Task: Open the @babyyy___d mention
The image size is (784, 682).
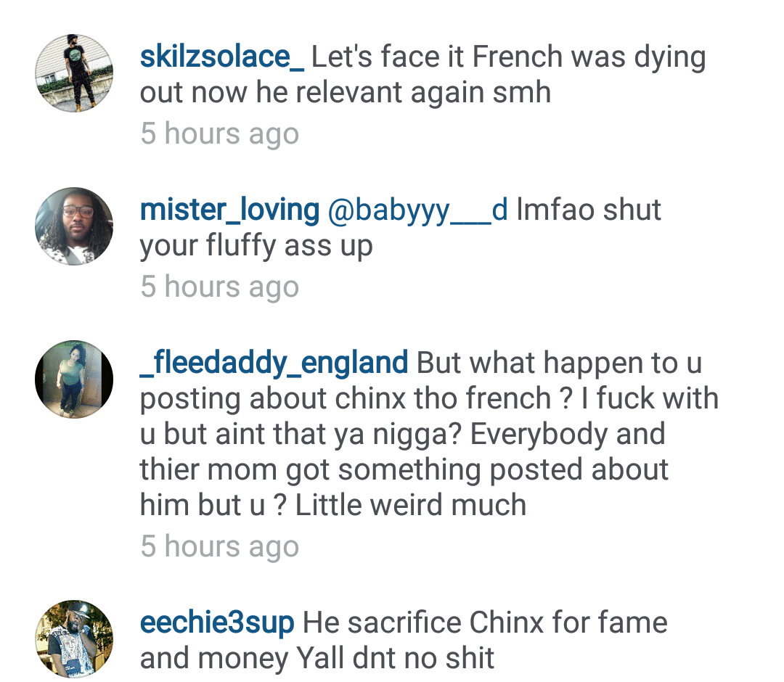Action: (x=417, y=210)
